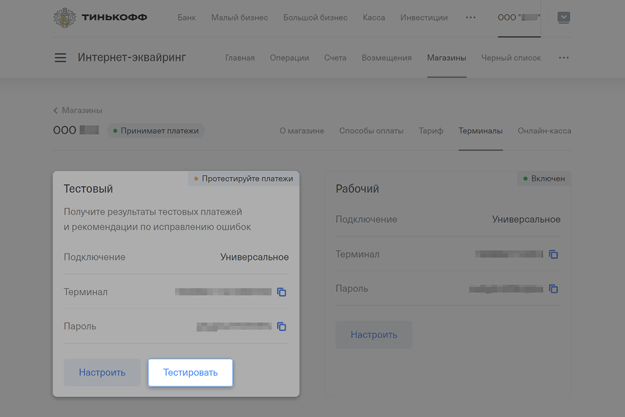Viewport: 625px width, 417px height.
Task: Click Настроить in the test terminal card
Action: pyautogui.click(x=102, y=372)
